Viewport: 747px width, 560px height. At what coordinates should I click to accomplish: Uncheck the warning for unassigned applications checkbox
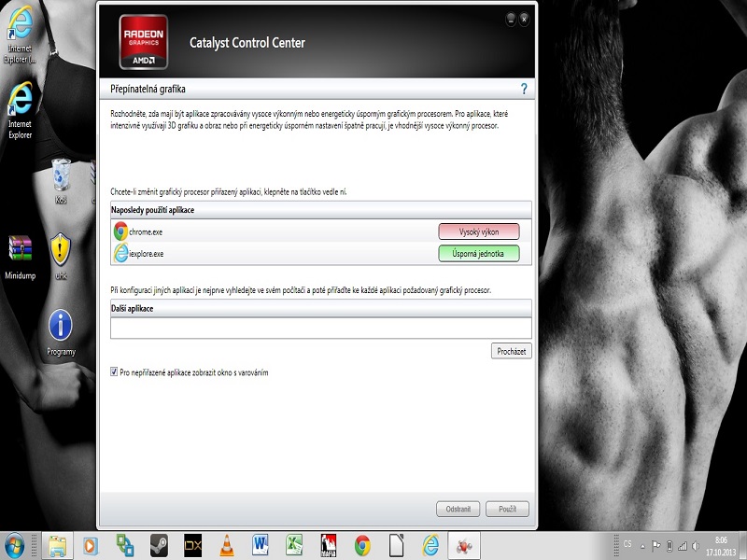point(114,372)
